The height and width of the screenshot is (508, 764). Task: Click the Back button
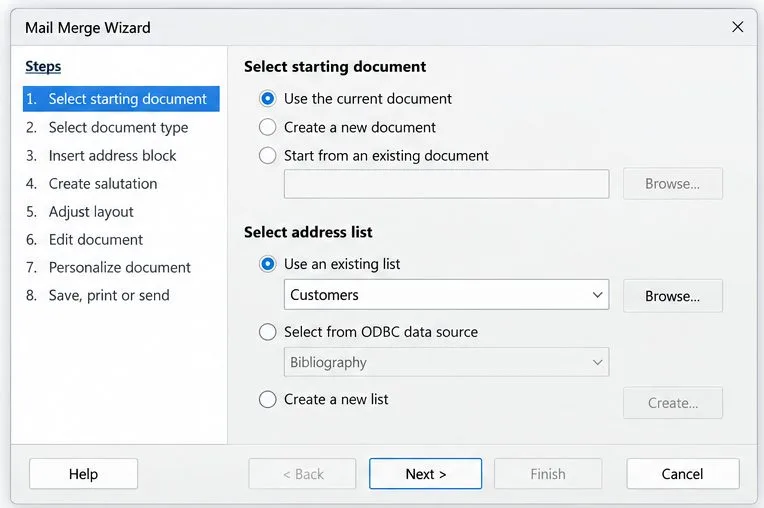click(302, 474)
